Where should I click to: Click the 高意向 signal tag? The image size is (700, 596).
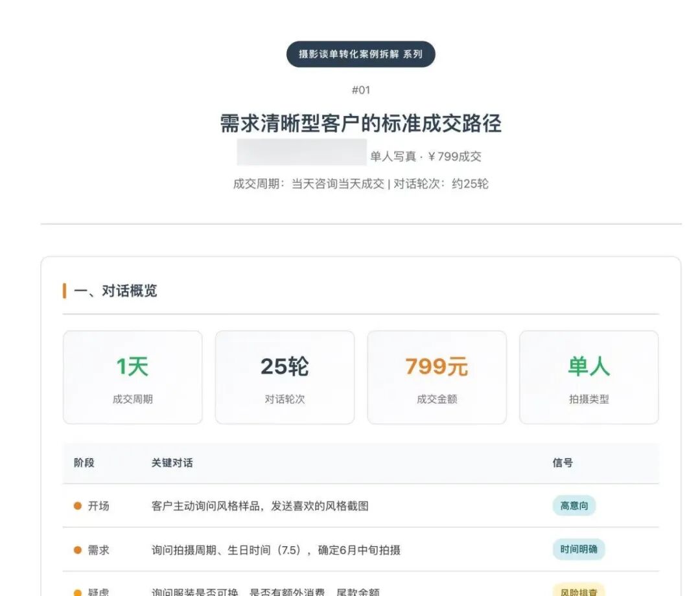(574, 505)
